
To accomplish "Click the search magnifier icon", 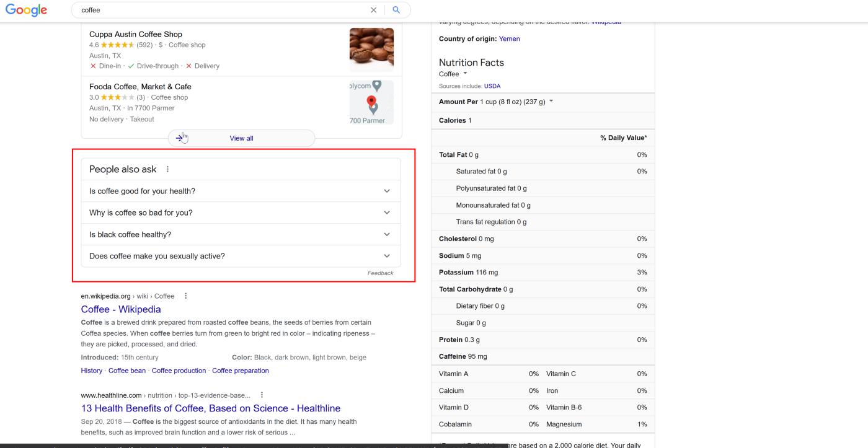I will 396,10.
